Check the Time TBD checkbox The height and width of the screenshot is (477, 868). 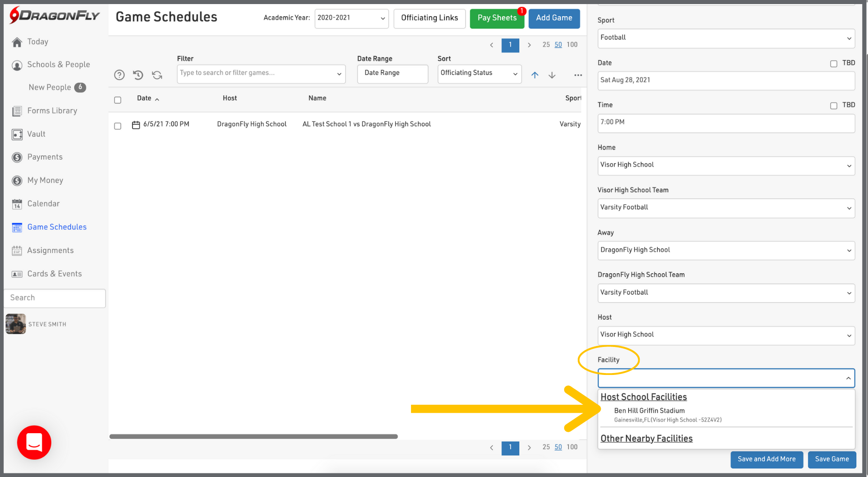pos(833,106)
